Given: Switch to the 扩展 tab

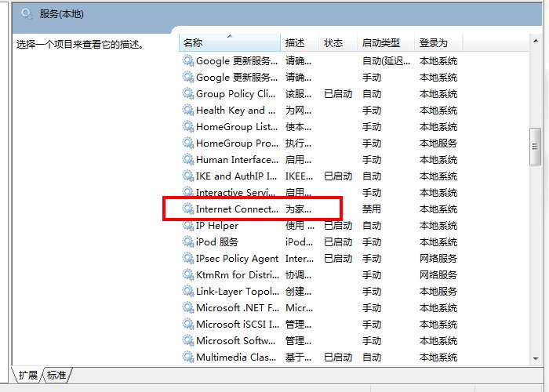Looking at the screenshot, I should click(x=28, y=376).
